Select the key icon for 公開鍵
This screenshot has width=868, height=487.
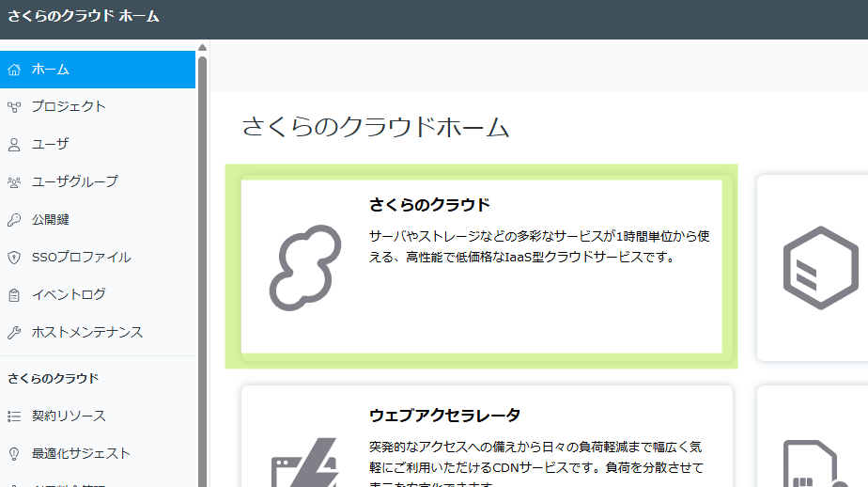click(14, 220)
